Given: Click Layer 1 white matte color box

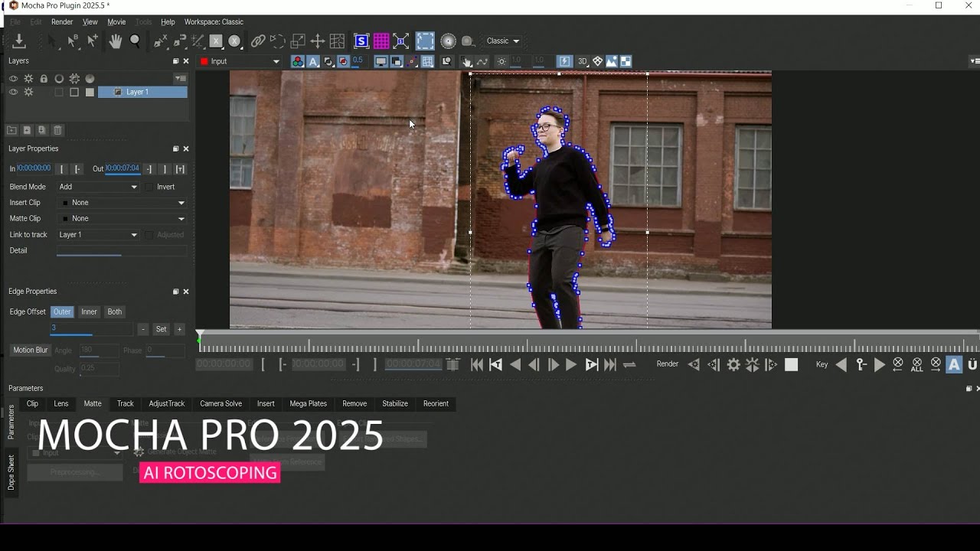Looking at the screenshot, I should [x=90, y=93].
